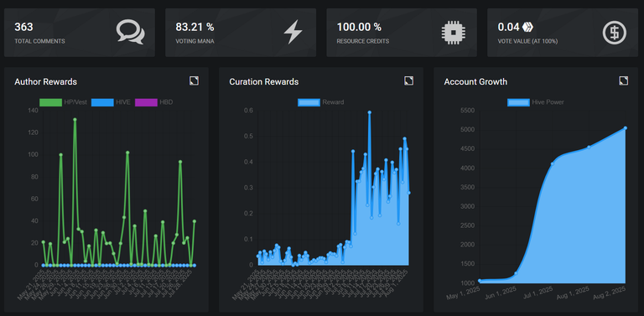Click the 100.00 % Resource Credits card
Viewport: 644px width, 316px height.
pos(402,33)
